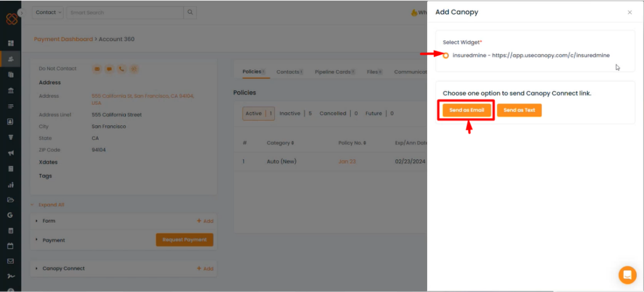Screen dimensions: 644x292
Task: Click Request Payment button
Action: [184, 240]
